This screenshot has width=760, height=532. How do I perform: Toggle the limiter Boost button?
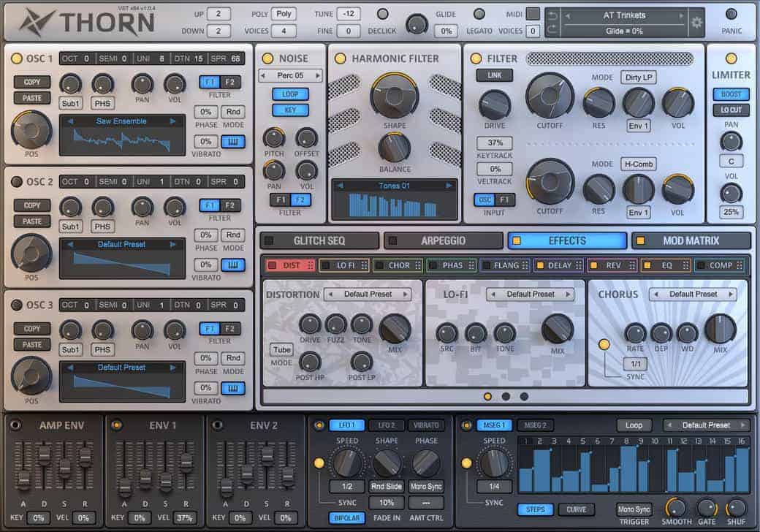pos(731,94)
